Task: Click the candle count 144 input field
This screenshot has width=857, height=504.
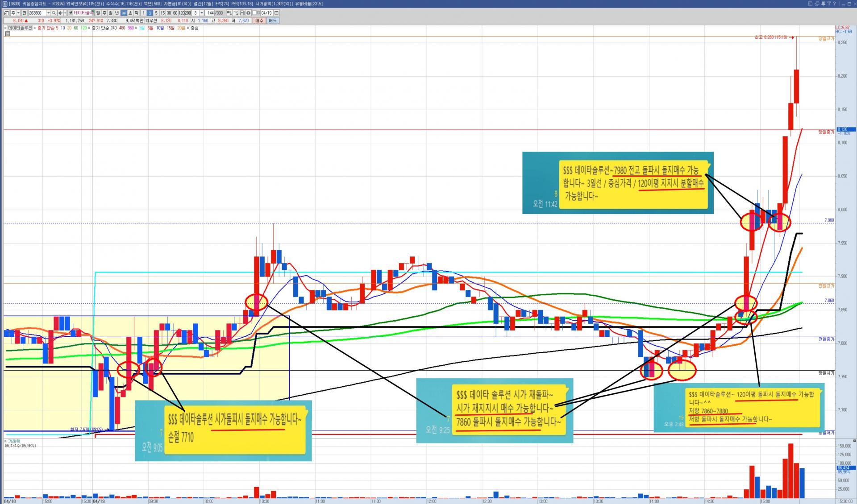Action: [x=210, y=13]
